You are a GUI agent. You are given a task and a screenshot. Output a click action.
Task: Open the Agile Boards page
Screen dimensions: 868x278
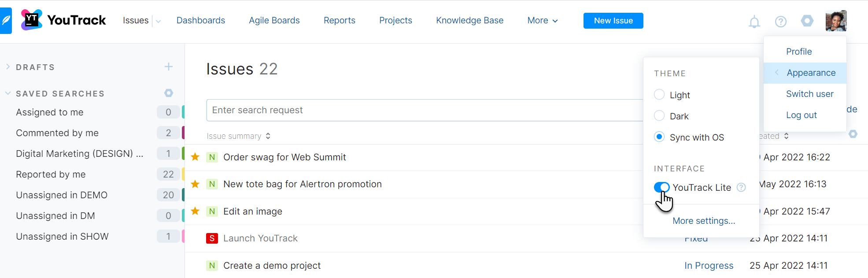click(x=274, y=21)
